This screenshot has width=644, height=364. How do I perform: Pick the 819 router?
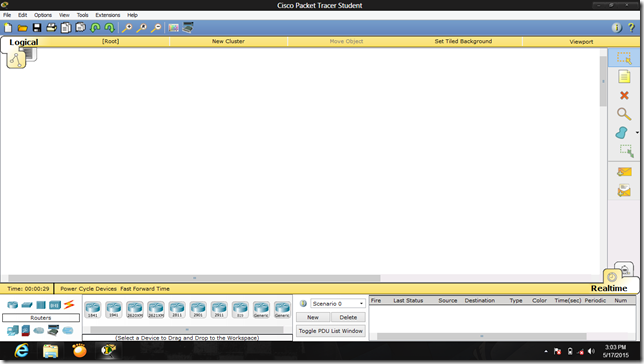240,310
